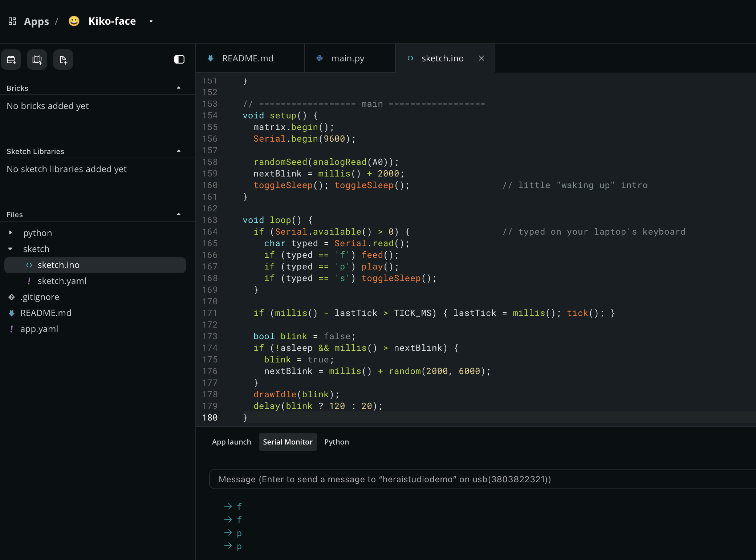Image resolution: width=756 pixels, height=560 pixels.
Task: Open the Apps breadcrumb link
Action: 36,21
